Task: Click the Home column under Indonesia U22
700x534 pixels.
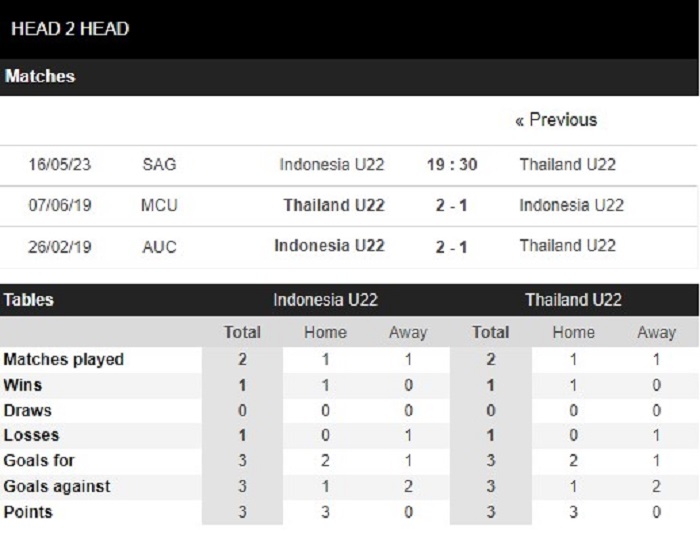Action: tap(325, 332)
